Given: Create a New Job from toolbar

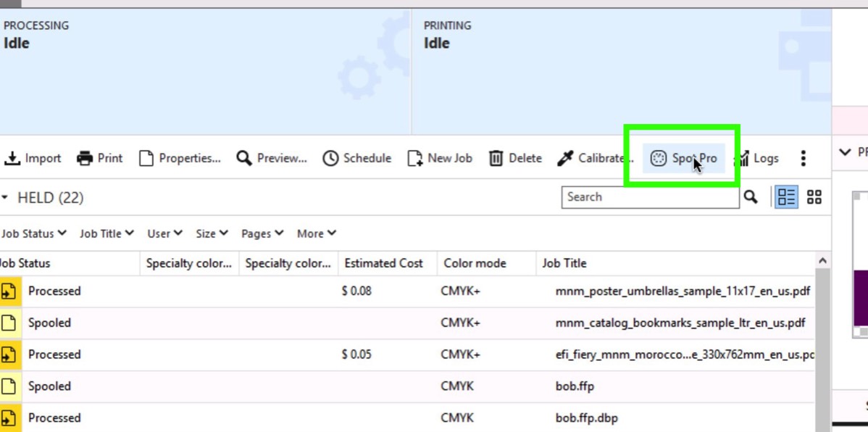Looking at the screenshot, I should point(440,158).
